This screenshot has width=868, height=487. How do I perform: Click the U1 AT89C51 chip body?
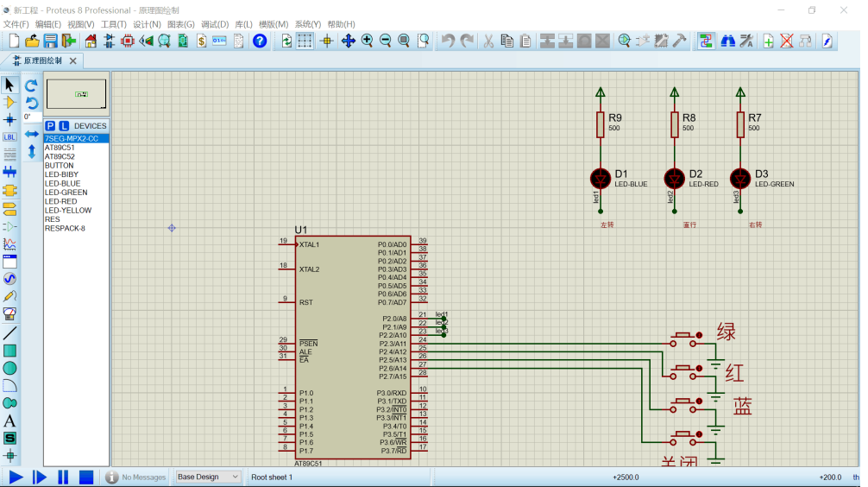(x=353, y=347)
